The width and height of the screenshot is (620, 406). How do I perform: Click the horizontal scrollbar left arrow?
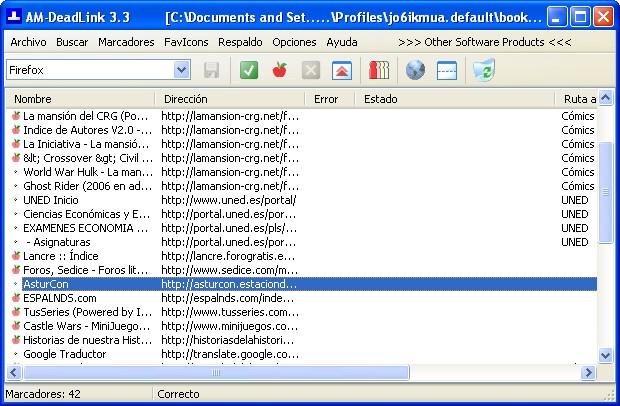click(x=14, y=372)
